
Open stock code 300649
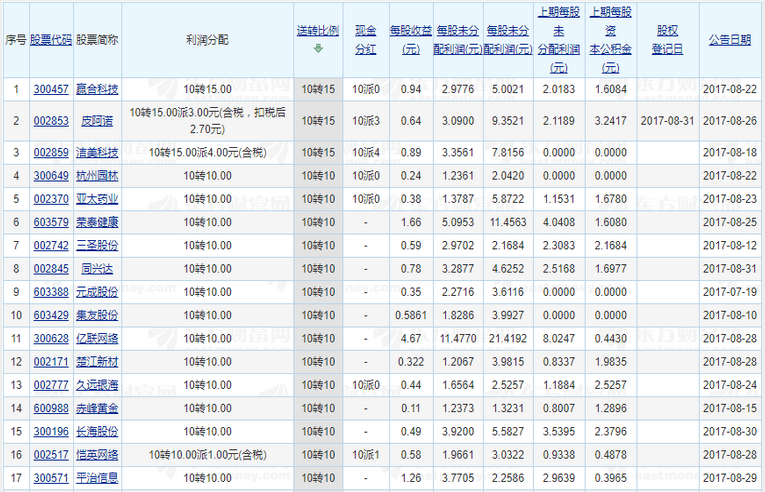[51, 176]
